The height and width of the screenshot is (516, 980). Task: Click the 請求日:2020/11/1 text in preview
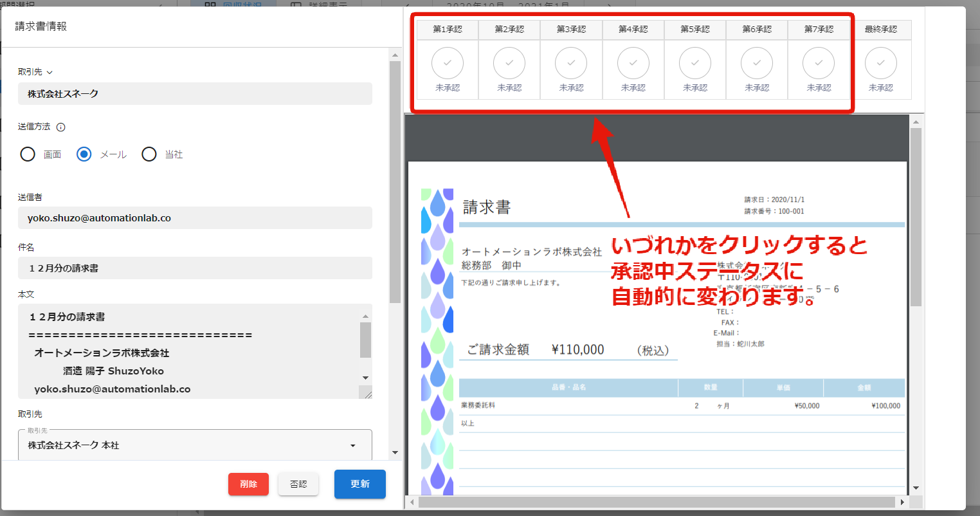[x=774, y=199]
